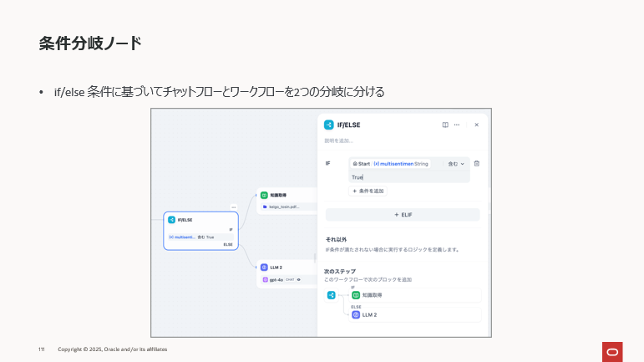644x362 pixels.
Task: Click the それ以外 section heading
Action: point(337,240)
